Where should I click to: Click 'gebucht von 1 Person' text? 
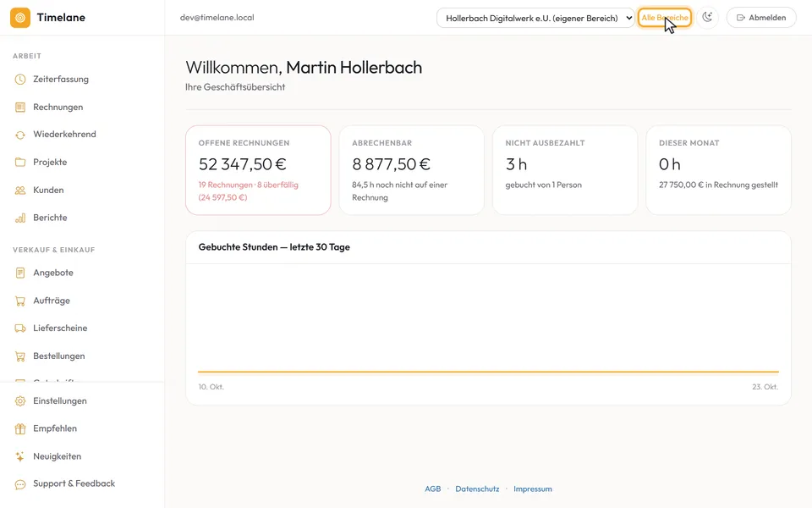(544, 185)
